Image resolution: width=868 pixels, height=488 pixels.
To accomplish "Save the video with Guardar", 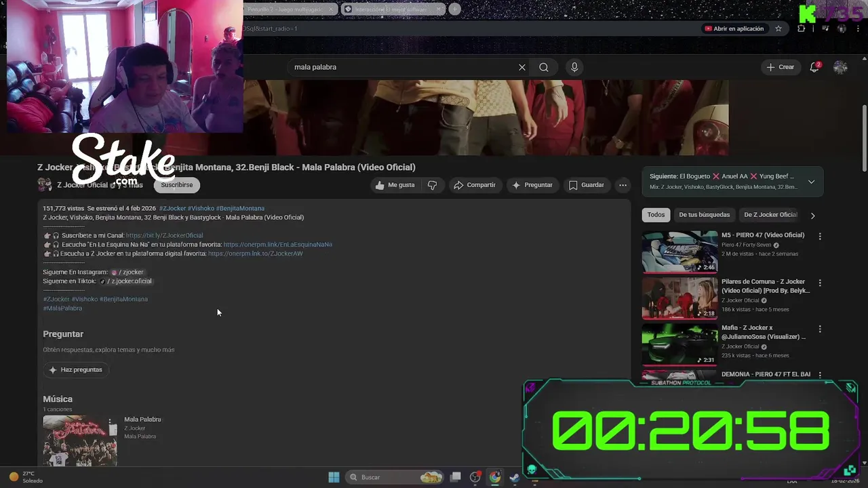I will (x=587, y=185).
